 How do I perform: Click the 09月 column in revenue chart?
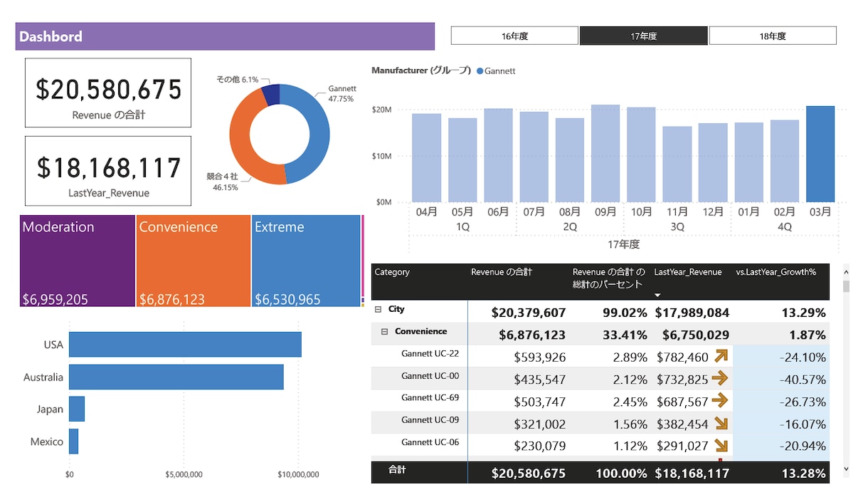point(605,153)
